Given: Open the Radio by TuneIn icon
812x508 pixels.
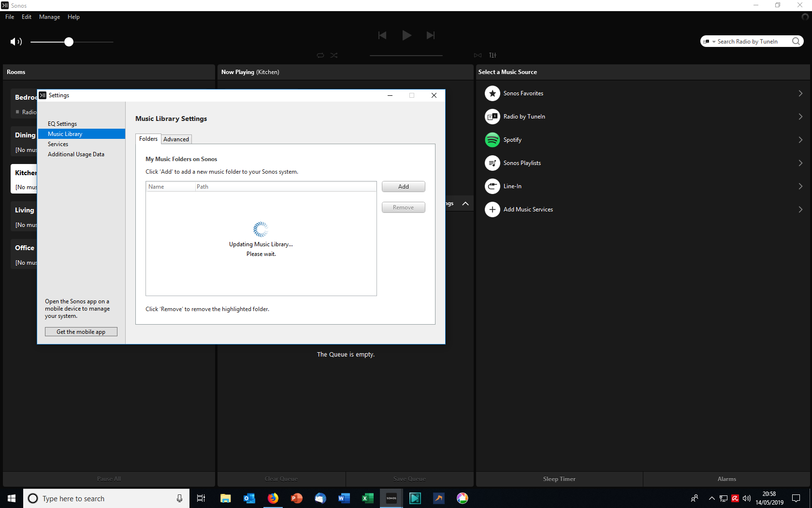Looking at the screenshot, I should (x=493, y=117).
